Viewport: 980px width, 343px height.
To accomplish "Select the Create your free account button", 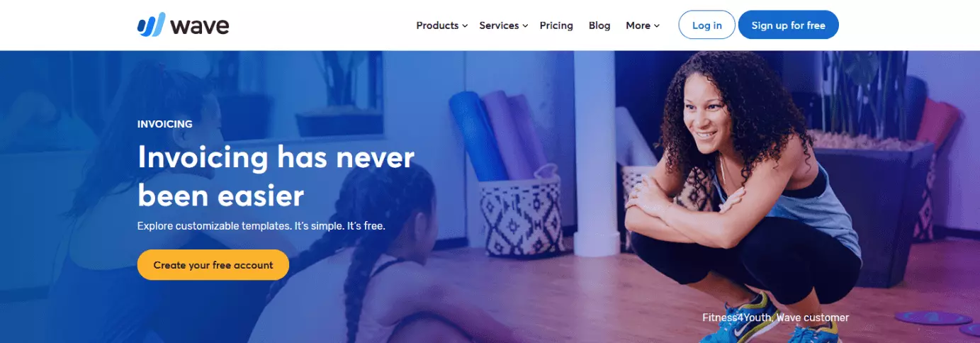I will pos(213,265).
